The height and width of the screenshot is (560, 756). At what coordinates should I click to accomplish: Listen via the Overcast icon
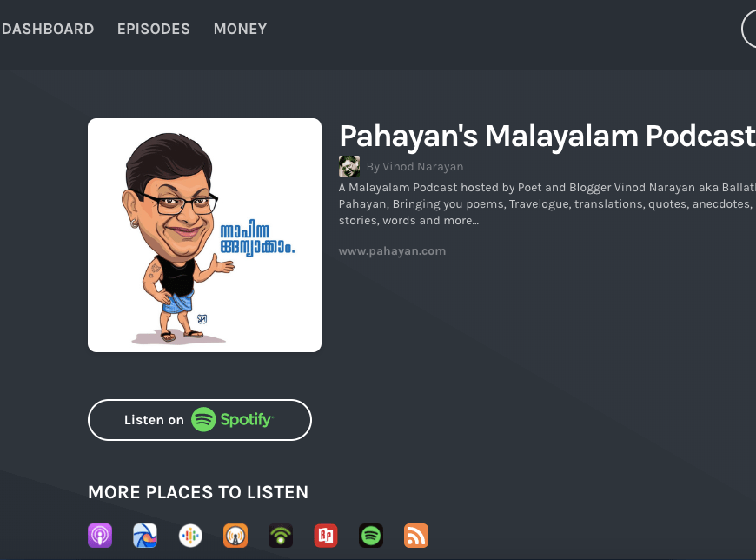pyautogui.click(x=235, y=536)
